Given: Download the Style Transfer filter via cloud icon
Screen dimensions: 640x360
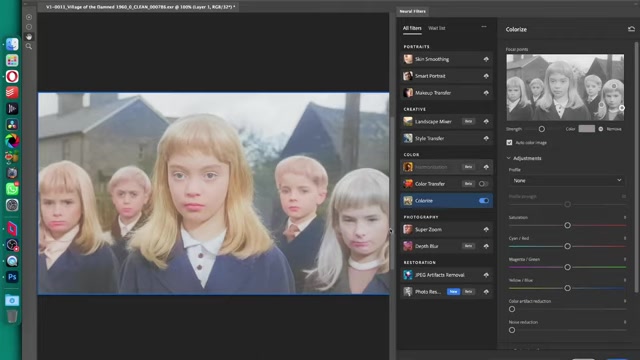Looking at the screenshot, I should pos(486,138).
